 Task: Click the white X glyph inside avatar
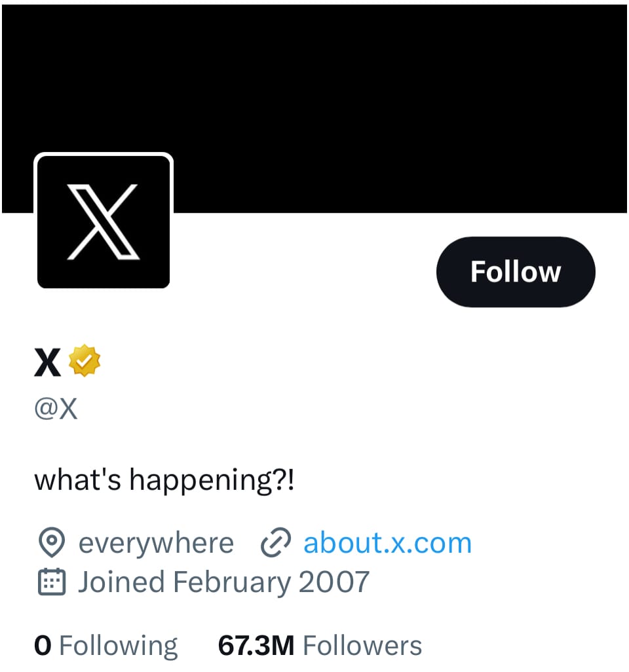104,222
